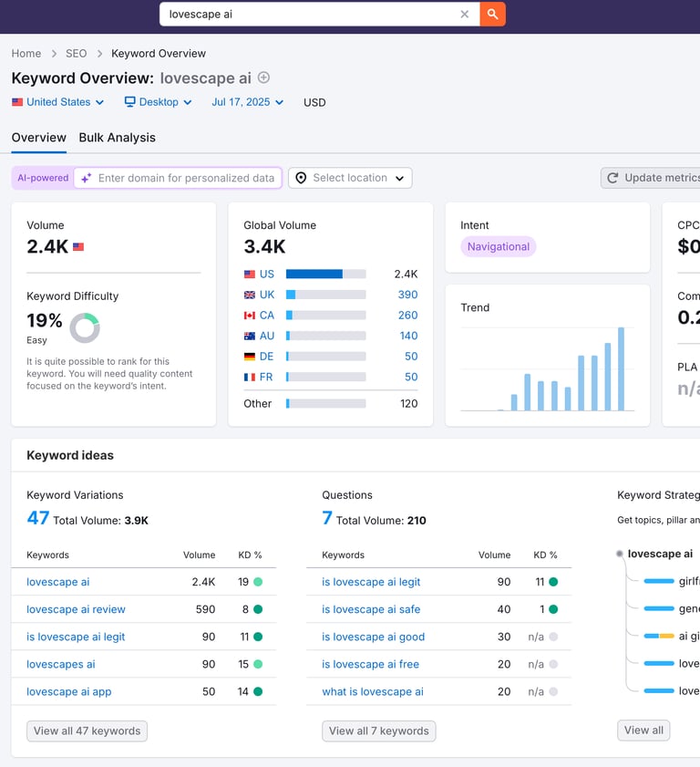This screenshot has width=700, height=767.
Task: Open keyword link lovescape ai review
Action: (76, 609)
